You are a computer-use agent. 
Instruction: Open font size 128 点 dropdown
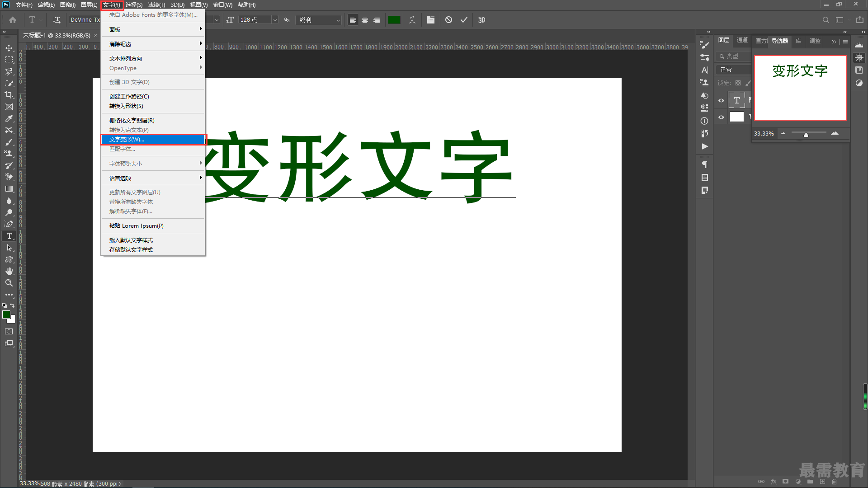275,20
